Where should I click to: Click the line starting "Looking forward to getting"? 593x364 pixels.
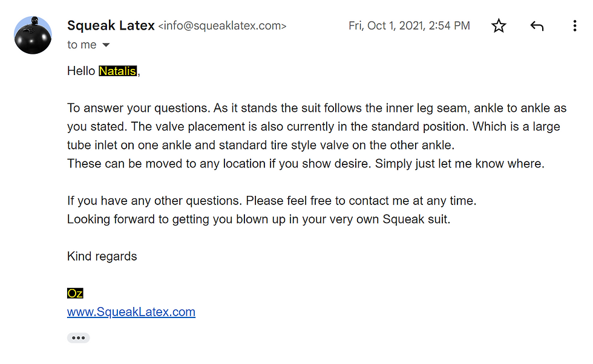coord(258,219)
